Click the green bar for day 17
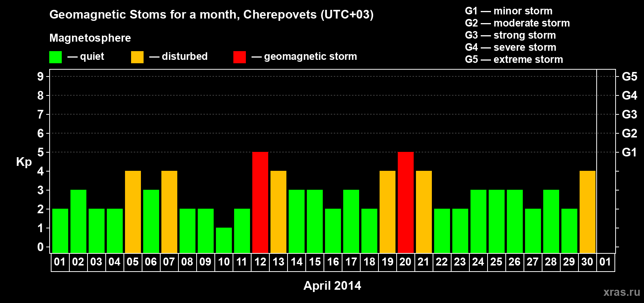Viewport: 644px width, 303px height. [351, 222]
